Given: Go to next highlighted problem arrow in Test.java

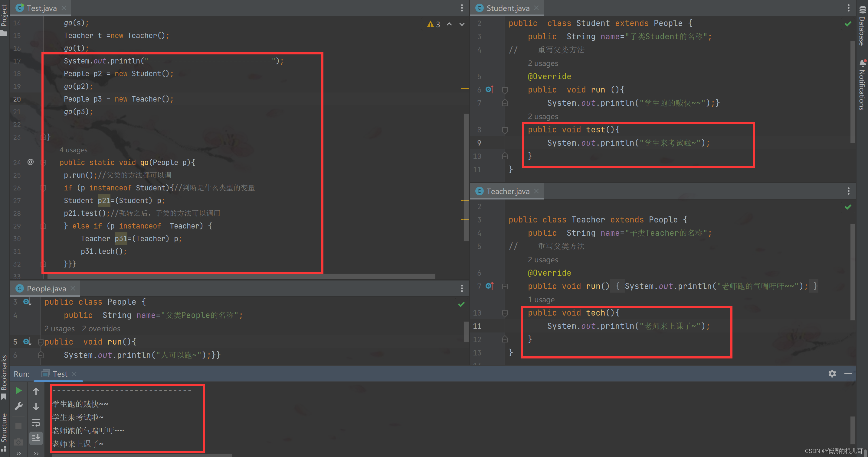Looking at the screenshot, I should [x=462, y=24].
